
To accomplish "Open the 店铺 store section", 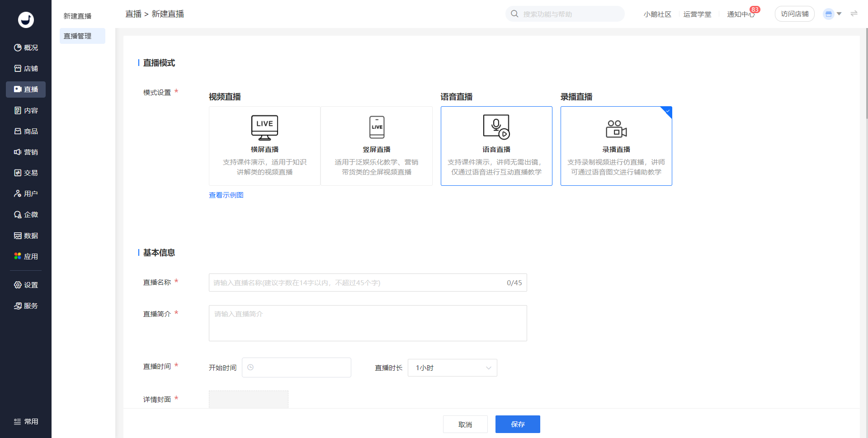I will point(26,68).
